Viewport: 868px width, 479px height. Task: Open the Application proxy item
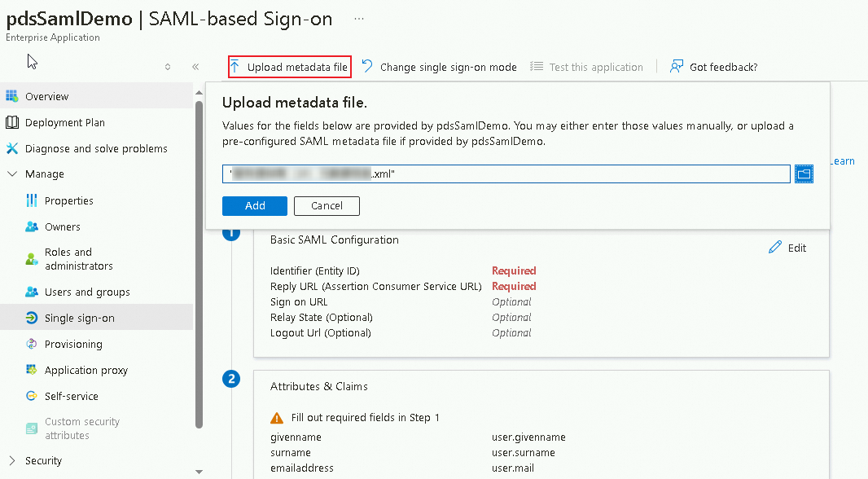pyautogui.click(x=85, y=370)
